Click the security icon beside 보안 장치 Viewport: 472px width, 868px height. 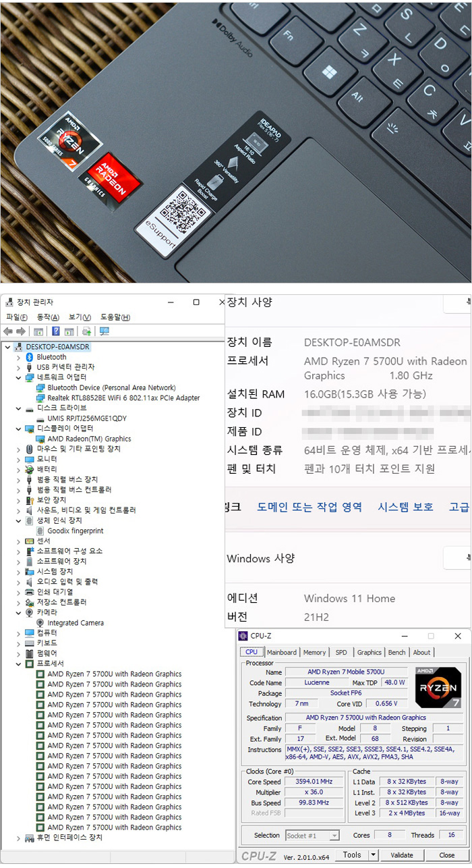[29, 500]
